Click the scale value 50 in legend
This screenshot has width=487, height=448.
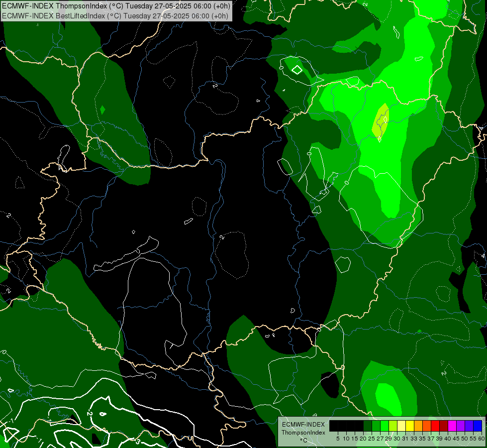(x=465, y=439)
